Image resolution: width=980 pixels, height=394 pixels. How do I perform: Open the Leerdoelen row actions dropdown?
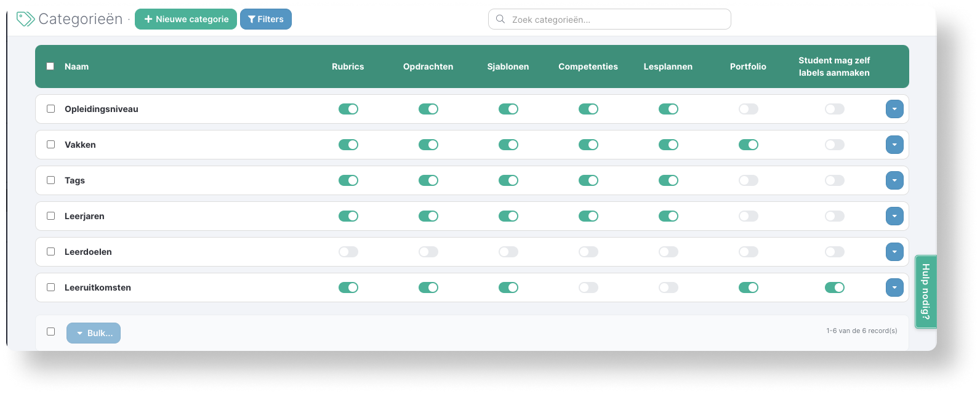tap(894, 252)
